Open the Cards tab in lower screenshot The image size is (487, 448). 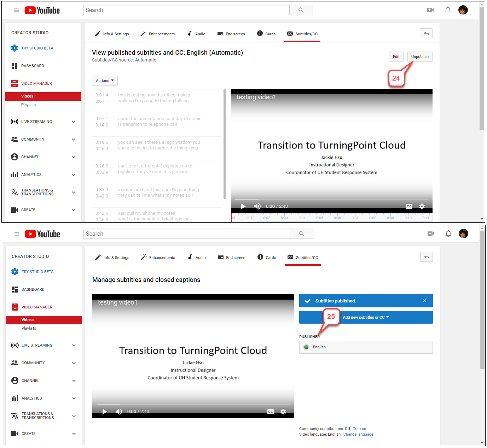pyautogui.click(x=267, y=258)
